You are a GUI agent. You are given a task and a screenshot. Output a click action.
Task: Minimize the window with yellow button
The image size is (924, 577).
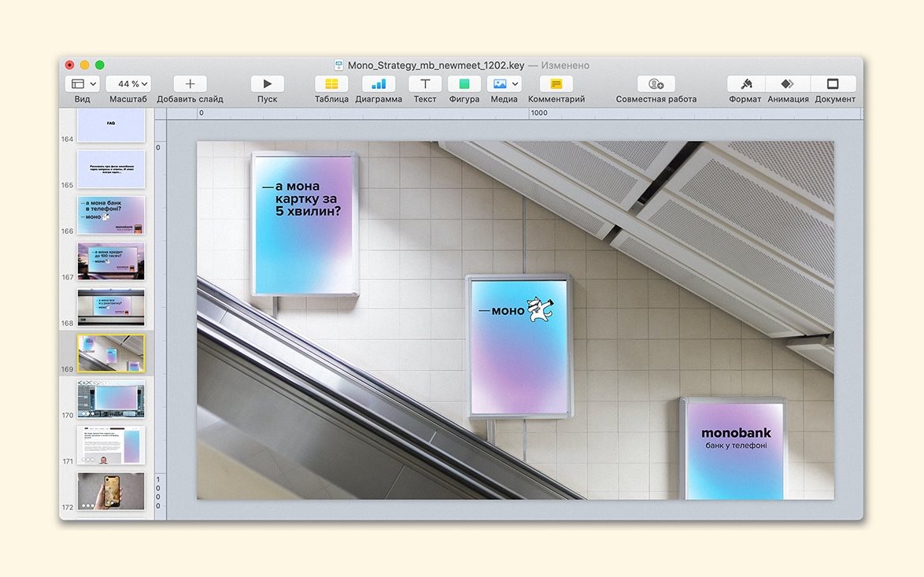tap(84, 65)
